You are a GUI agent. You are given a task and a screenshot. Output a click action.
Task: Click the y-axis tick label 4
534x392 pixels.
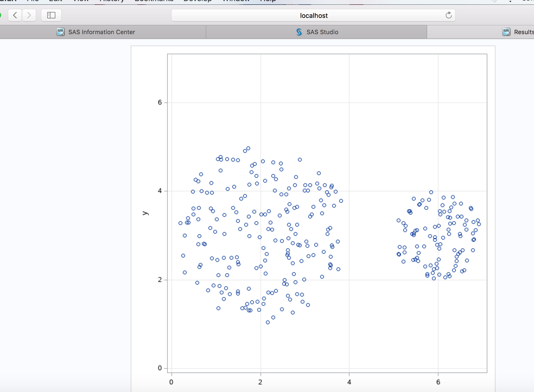pos(160,191)
